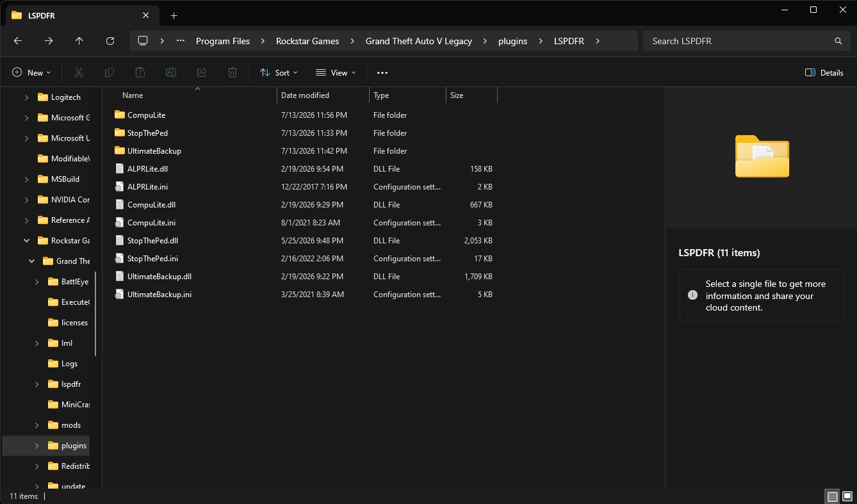Click the Paste clipboard icon
857x504 pixels.
tap(140, 72)
